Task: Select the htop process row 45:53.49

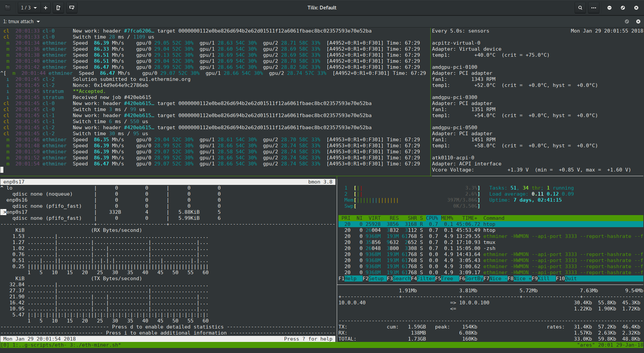Action: coord(491,230)
